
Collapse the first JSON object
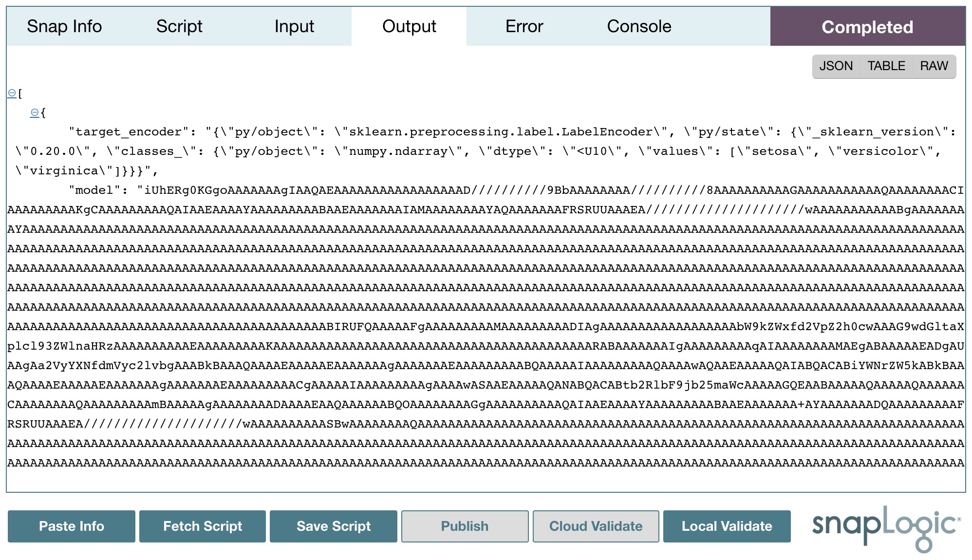point(34,112)
